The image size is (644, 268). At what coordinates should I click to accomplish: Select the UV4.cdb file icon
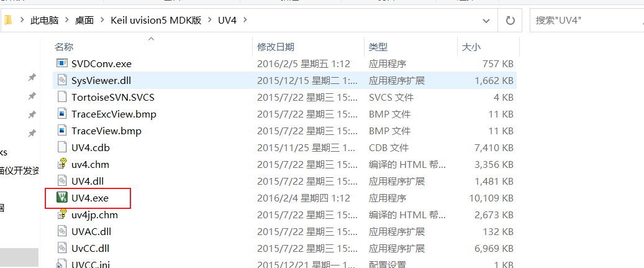coord(61,147)
